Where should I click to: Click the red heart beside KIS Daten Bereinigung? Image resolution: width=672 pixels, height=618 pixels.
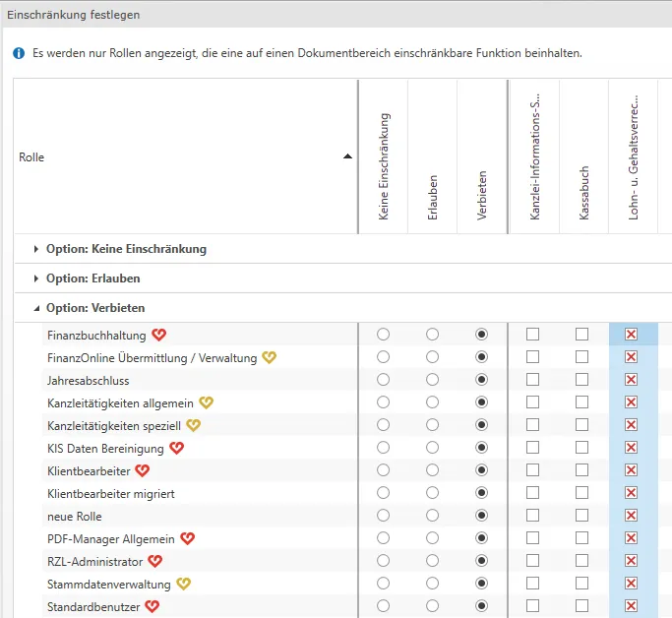[x=176, y=449]
